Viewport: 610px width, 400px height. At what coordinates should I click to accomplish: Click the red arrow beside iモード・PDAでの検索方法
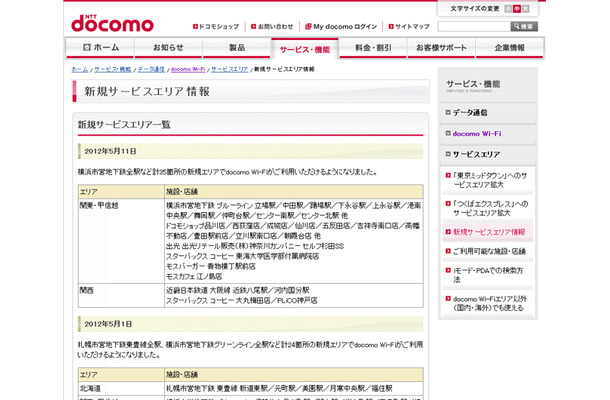[x=448, y=270]
